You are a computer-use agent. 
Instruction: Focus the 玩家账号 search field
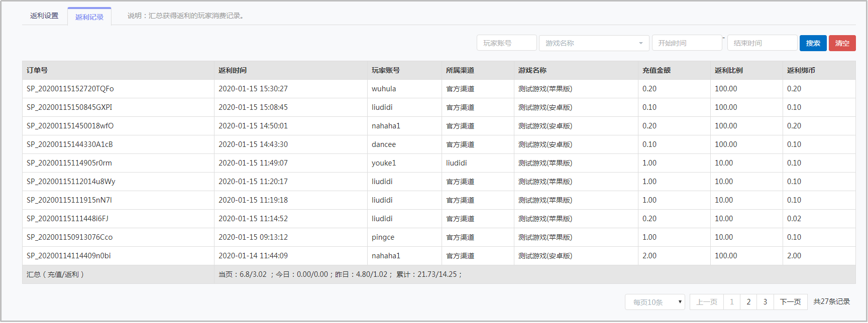507,43
